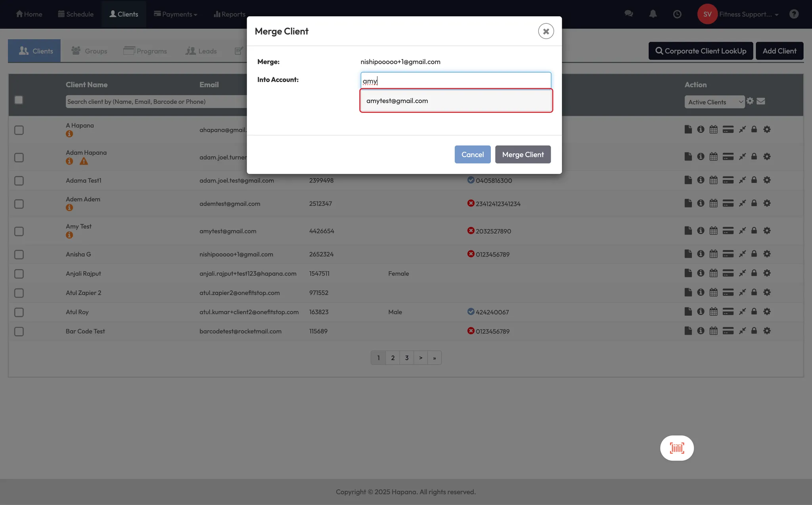The width and height of the screenshot is (812, 505).
Task: Open the Active Clients filter dropdown
Action: click(714, 102)
